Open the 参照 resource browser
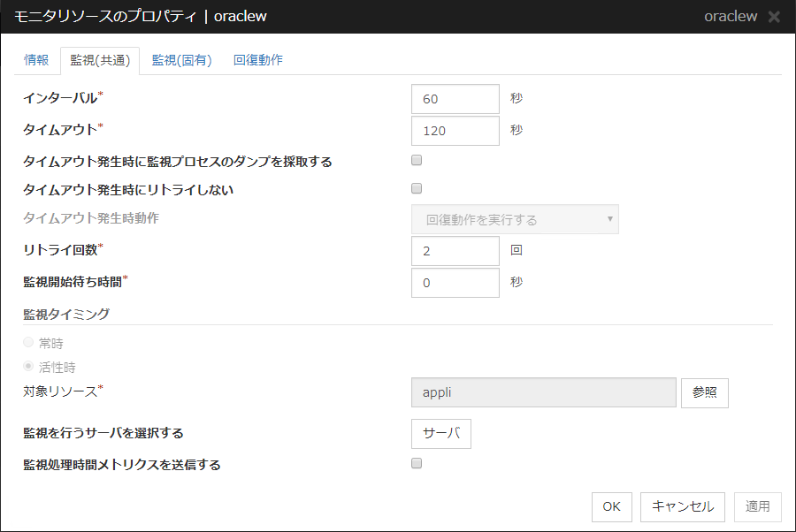796x532 pixels. (x=704, y=392)
